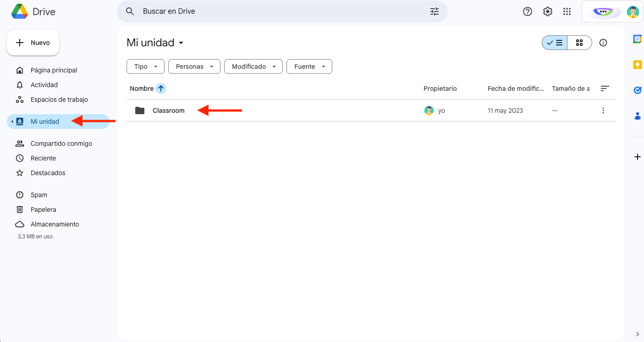Open the advanced search options icon
Viewport: 644px width, 342px height.
435,11
